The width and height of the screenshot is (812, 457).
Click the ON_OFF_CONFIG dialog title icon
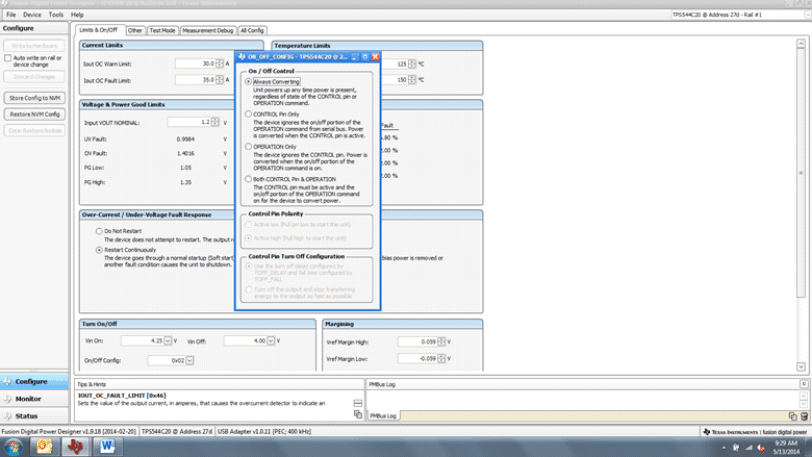241,56
